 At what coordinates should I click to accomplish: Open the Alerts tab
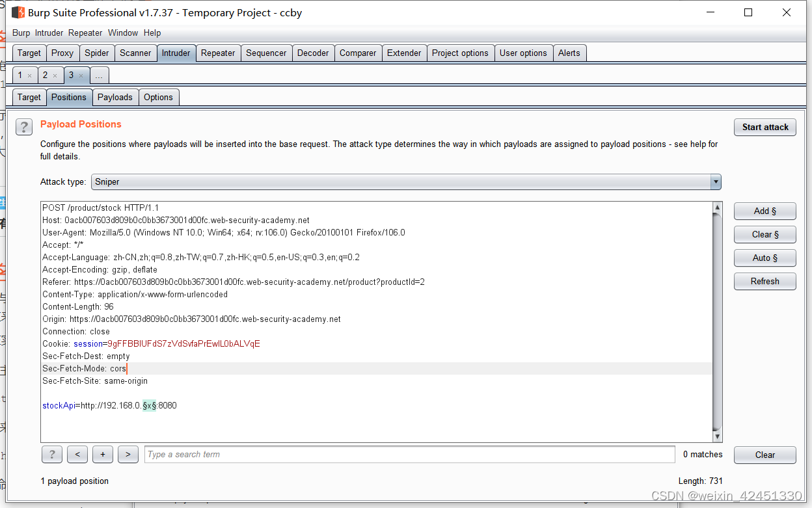click(569, 53)
